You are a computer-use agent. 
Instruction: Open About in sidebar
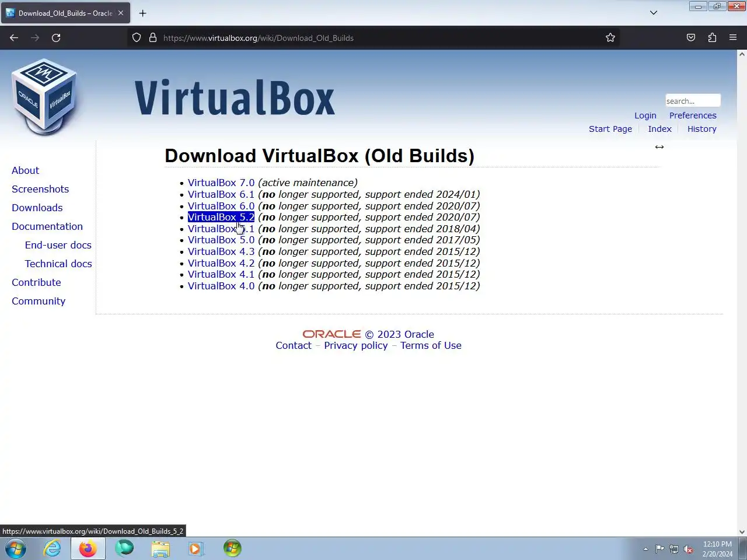(x=26, y=170)
